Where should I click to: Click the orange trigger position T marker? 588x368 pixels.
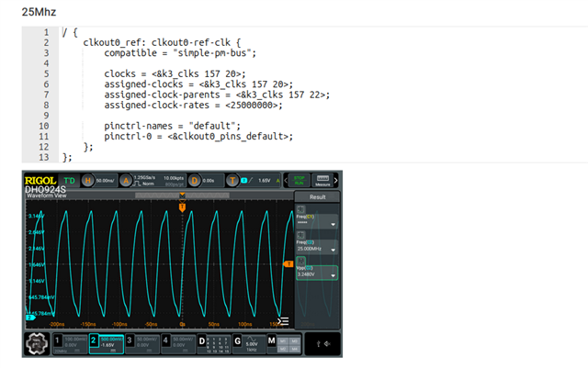182,206
